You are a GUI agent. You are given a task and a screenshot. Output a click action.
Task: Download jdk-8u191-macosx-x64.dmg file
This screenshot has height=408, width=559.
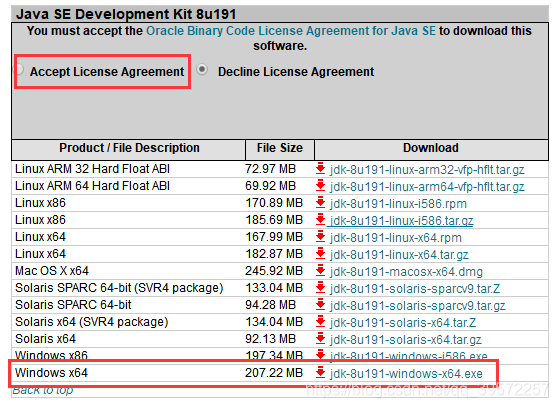point(406,272)
